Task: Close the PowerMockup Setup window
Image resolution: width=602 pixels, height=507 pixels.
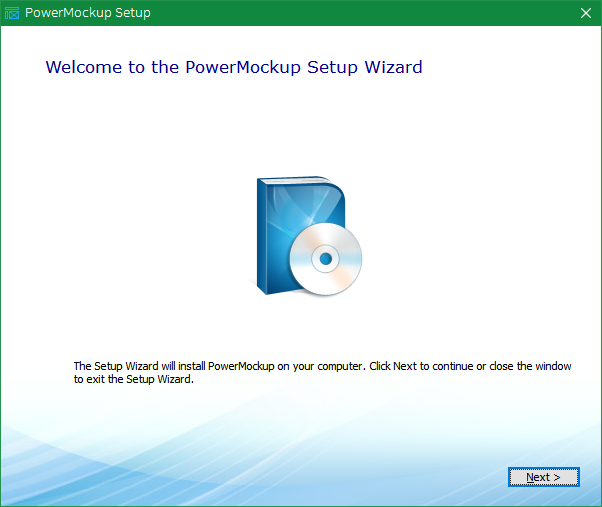Action: (x=586, y=13)
